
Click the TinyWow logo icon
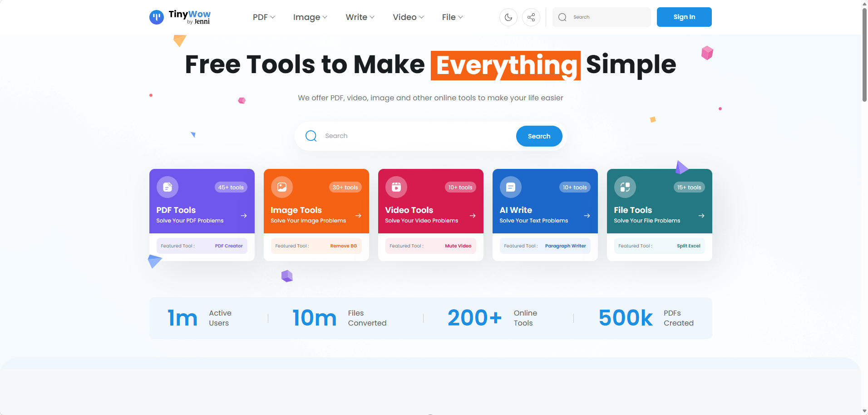coord(157,17)
